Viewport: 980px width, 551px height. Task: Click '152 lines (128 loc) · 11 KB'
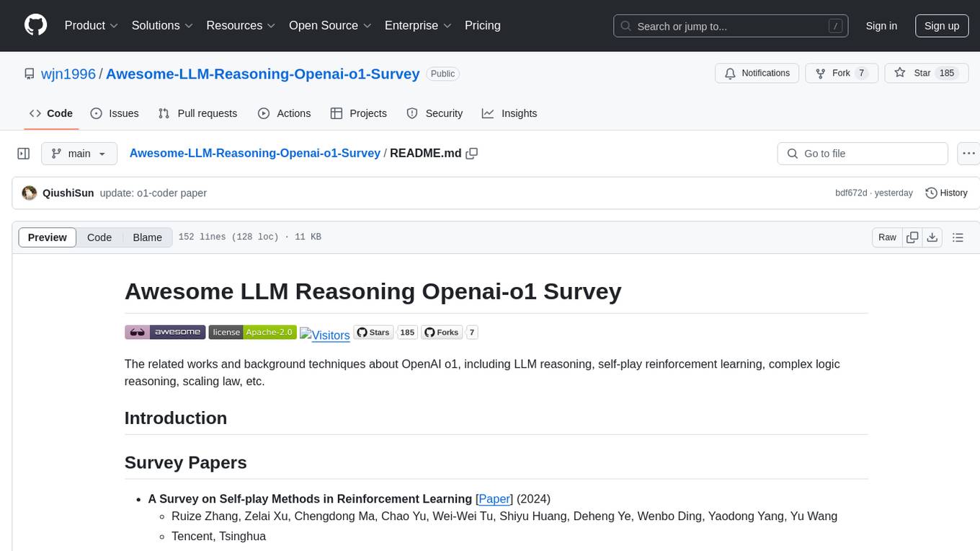pos(249,237)
